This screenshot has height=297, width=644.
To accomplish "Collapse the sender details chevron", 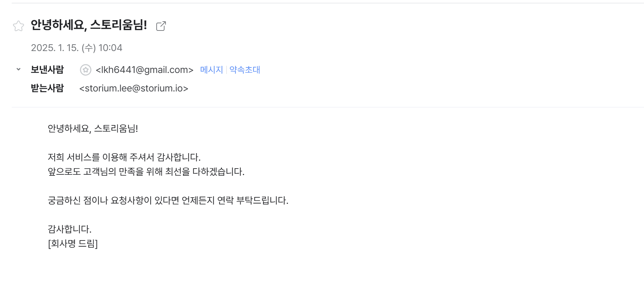I will pyautogui.click(x=19, y=69).
